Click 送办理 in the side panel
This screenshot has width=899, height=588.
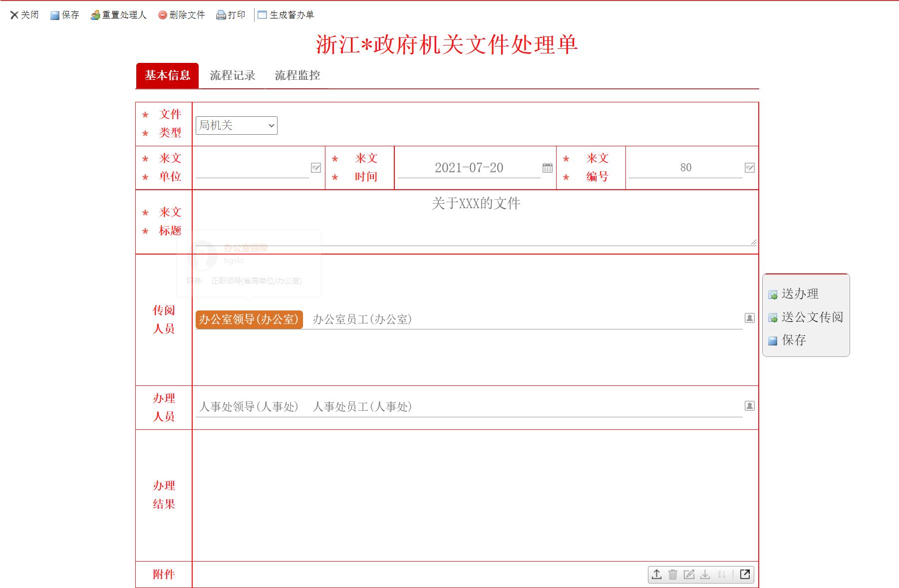pyautogui.click(x=799, y=294)
